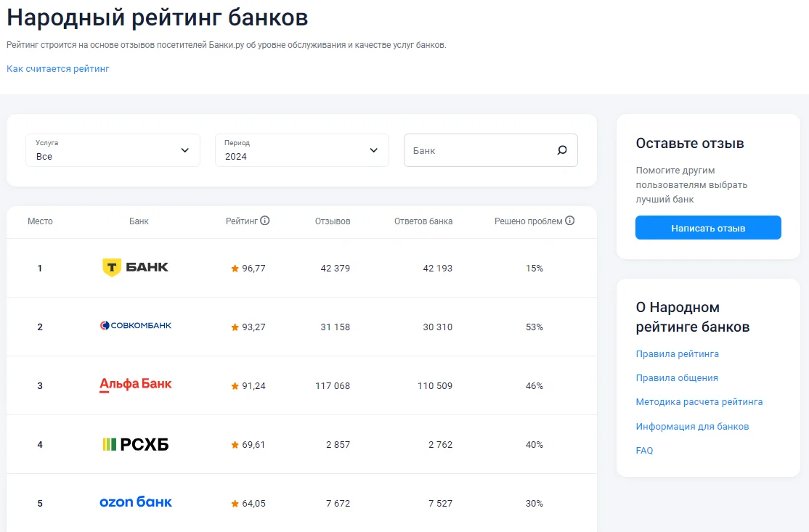Click the bank answers count 110 509
Image resolution: width=809 pixels, height=532 pixels.
[x=435, y=385]
